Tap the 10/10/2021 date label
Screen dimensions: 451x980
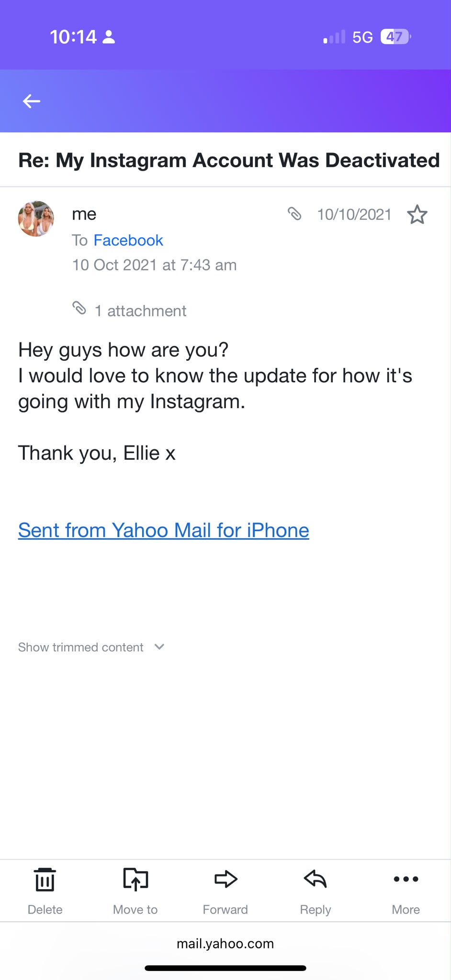[x=354, y=214]
